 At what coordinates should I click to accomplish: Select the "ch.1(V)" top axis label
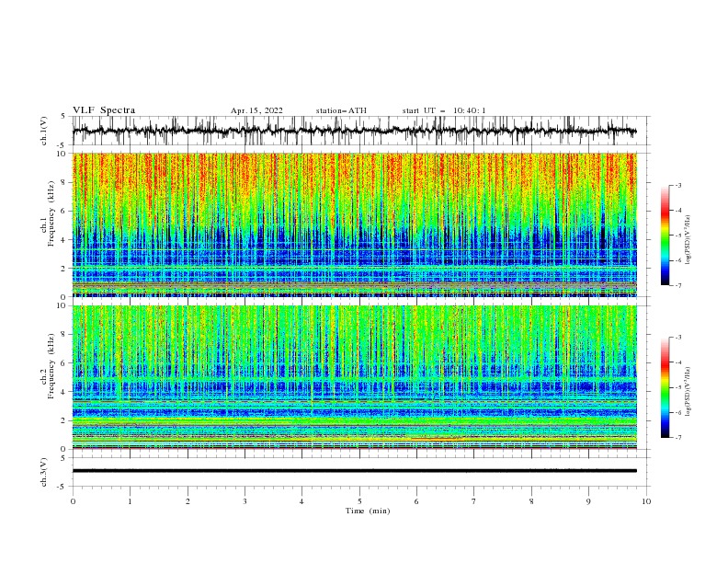click(x=44, y=131)
